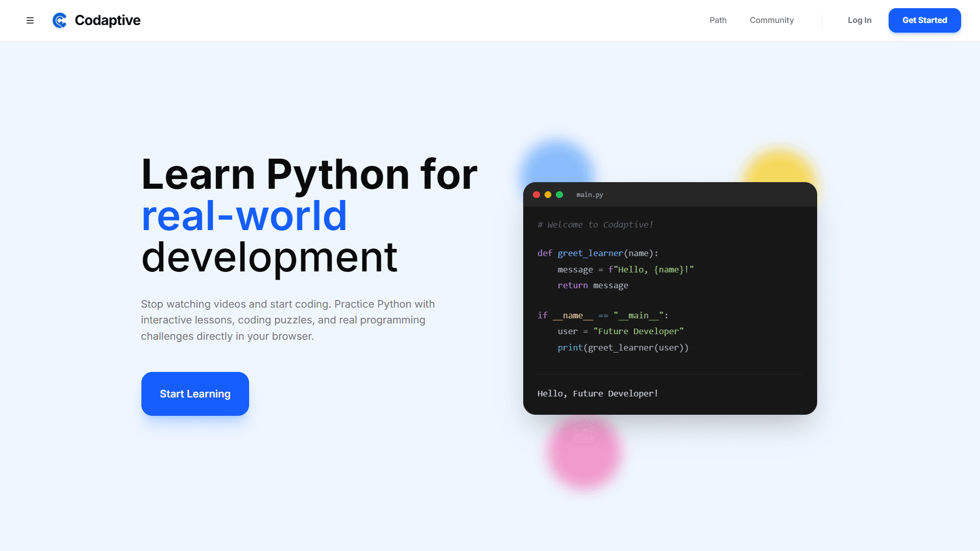Open the Path nav item

pos(718,20)
